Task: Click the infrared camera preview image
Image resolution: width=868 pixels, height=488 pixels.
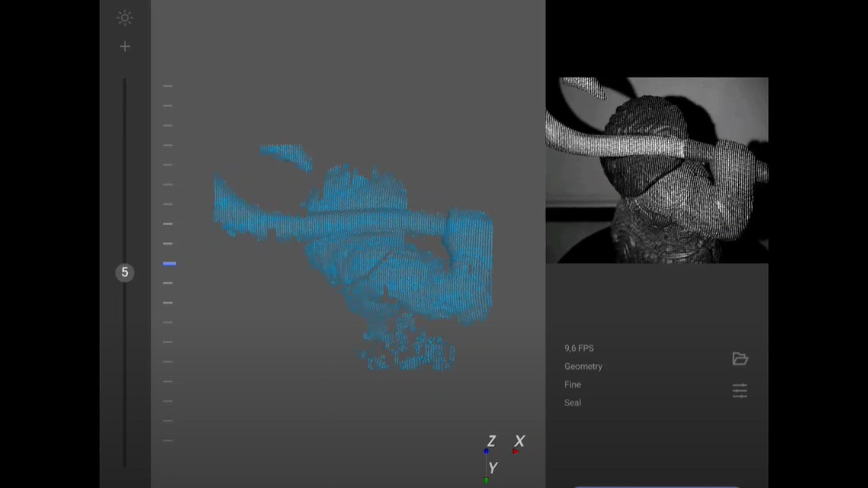Action: click(656, 170)
